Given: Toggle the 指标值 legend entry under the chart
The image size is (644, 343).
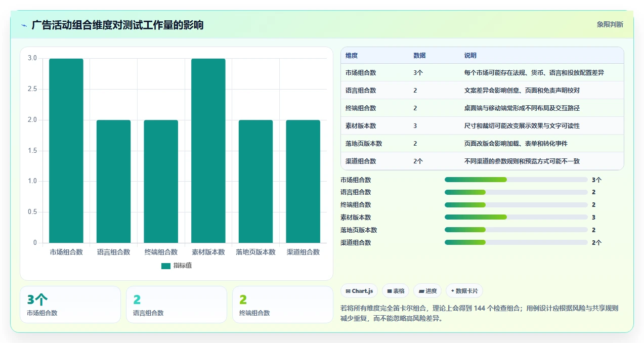Looking at the screenshot, I should [x=177, y=266].
